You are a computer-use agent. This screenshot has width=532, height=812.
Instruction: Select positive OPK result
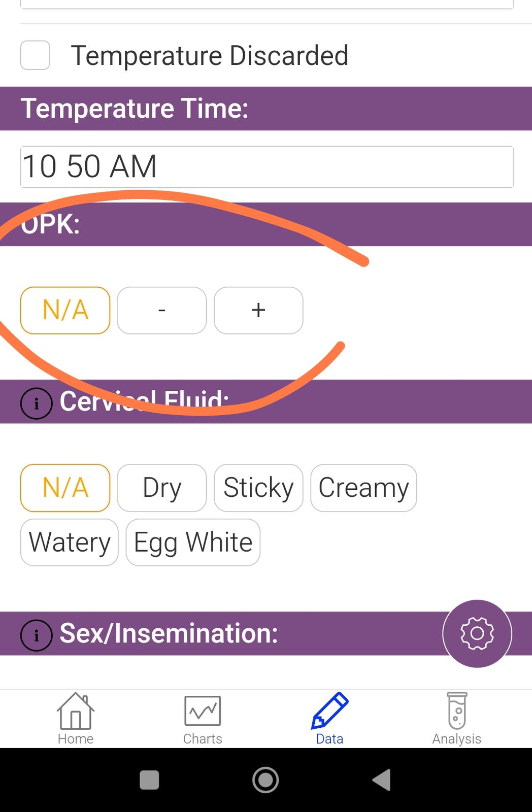pos(258,311)
